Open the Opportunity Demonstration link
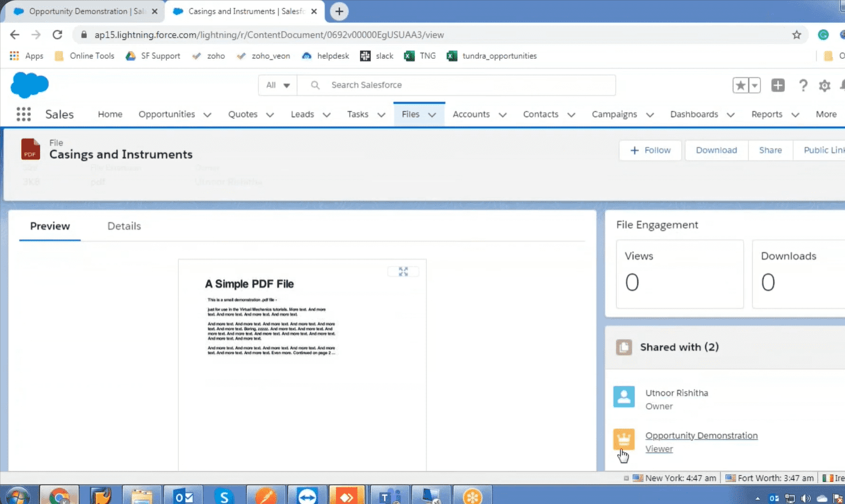Screen dimensions: 845x504 point(701,436)
